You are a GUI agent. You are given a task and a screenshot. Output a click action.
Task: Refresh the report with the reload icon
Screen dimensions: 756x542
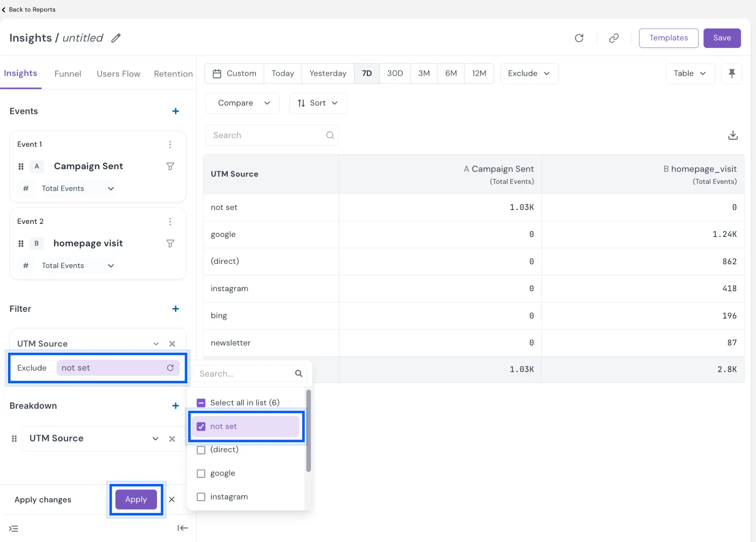click(x=579, y=38)
